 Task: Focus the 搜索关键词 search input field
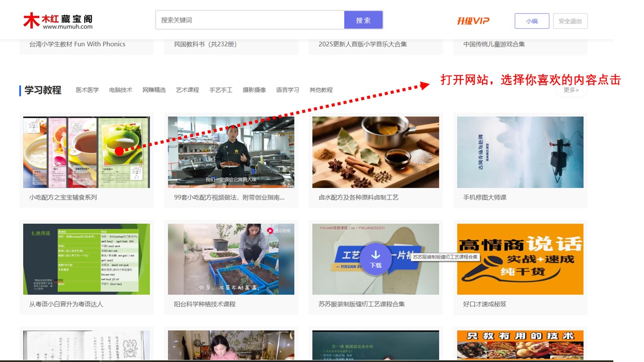(x=250, y=20)
